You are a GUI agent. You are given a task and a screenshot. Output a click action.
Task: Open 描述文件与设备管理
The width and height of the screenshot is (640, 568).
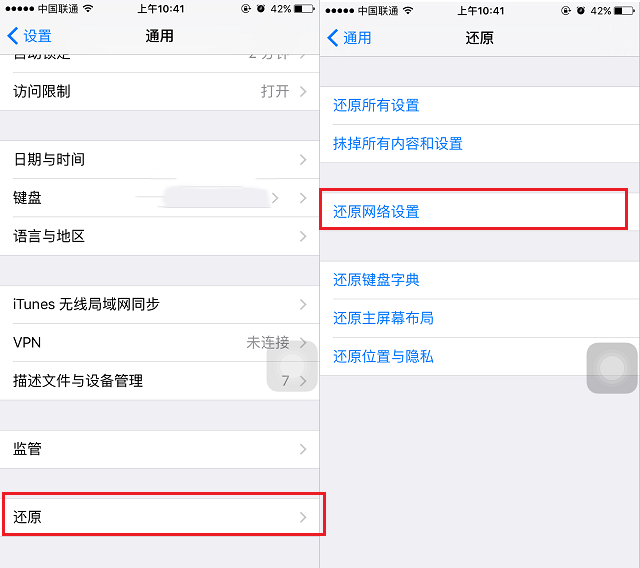click(x=160, y=381)
